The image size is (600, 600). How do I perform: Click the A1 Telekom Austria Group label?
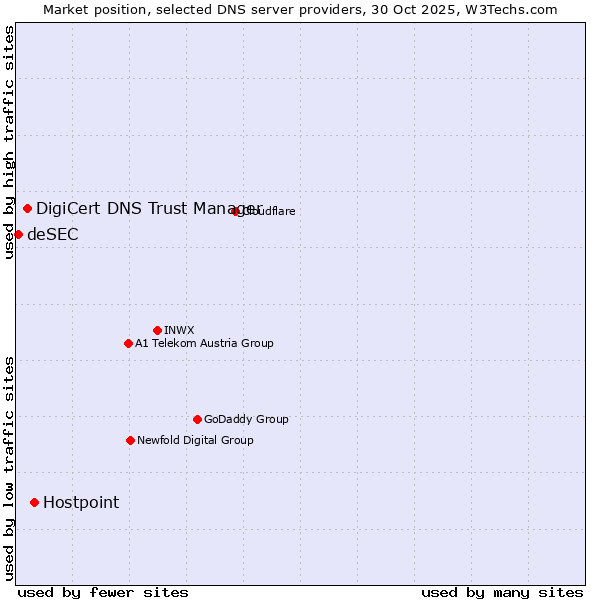[204, 343]
